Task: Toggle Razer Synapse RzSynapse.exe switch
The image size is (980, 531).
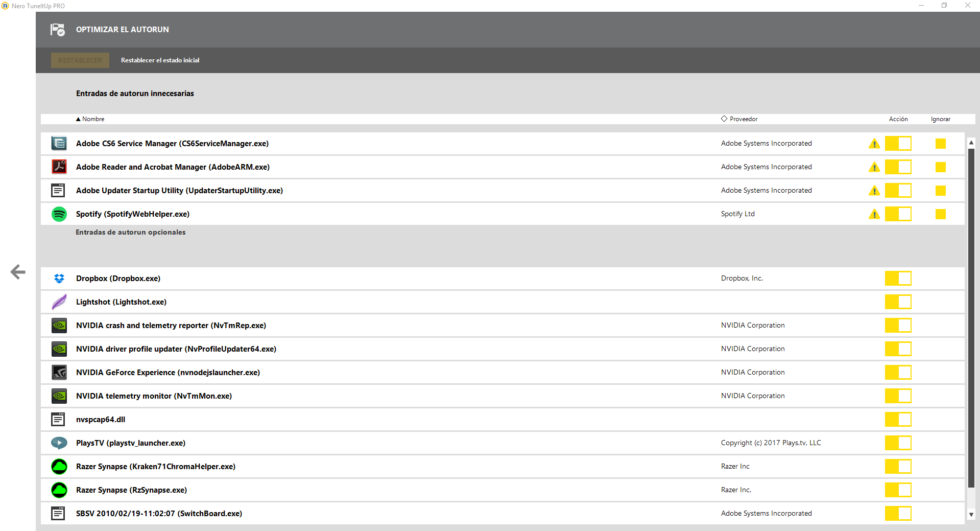Action: 898,490
